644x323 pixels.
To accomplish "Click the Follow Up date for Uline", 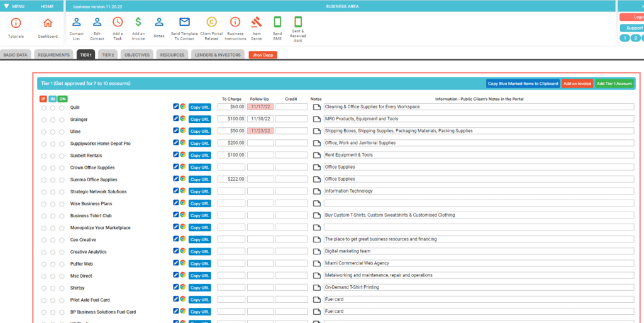I will click(260, 131).
